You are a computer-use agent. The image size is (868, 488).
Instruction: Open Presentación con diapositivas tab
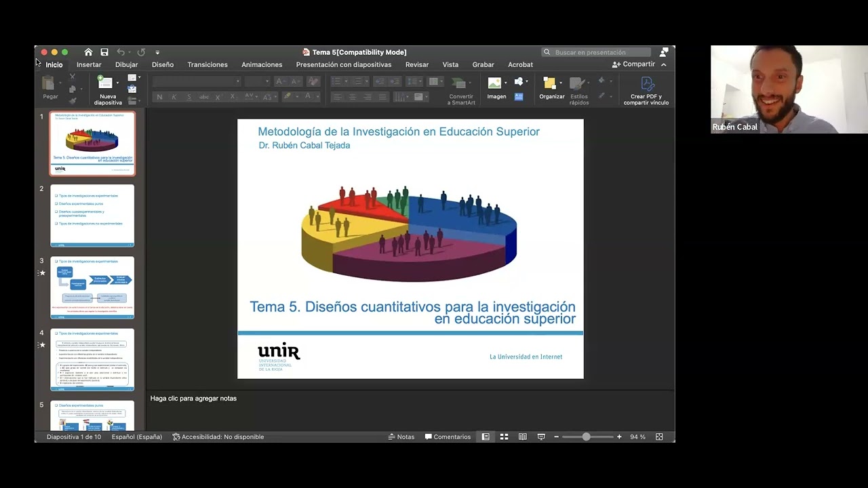coord(344,64)
